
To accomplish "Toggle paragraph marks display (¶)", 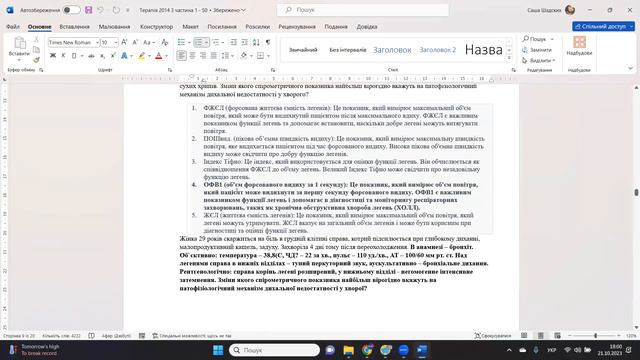I will (268, 42).
